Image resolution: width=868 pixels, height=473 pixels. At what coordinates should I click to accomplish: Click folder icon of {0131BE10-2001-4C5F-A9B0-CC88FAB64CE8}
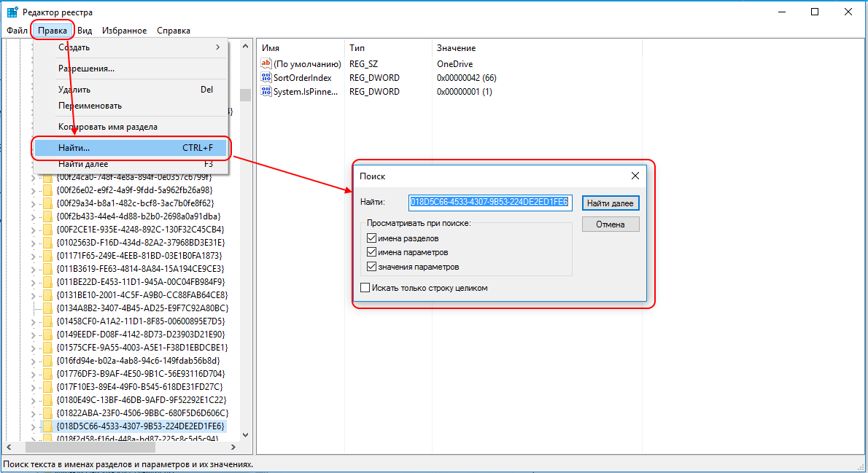(47, 295)
